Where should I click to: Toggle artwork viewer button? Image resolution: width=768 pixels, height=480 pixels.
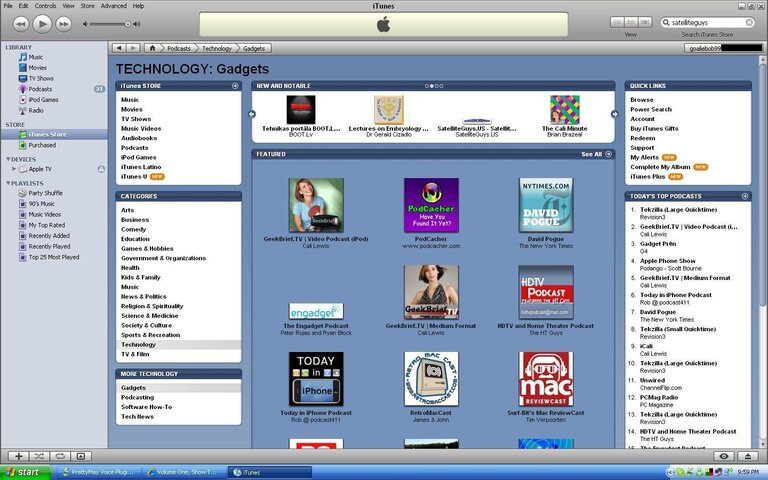tap(81, 456)
